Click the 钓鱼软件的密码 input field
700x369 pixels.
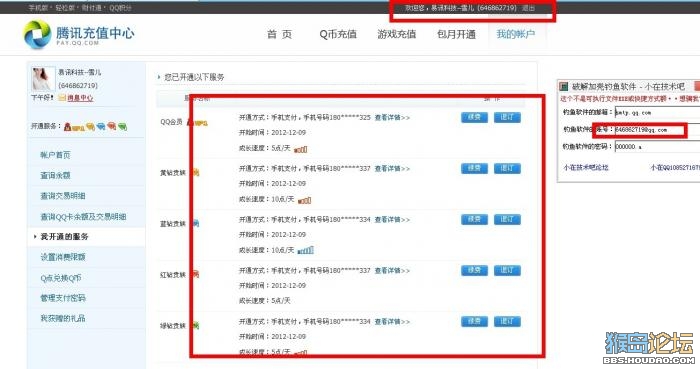[x=657, y=146]
